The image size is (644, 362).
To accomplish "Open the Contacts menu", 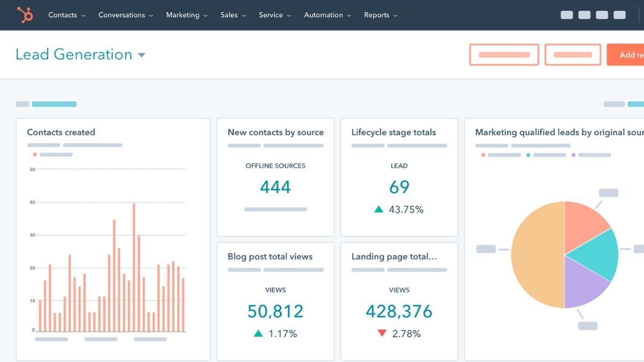I will coord(62,15).
